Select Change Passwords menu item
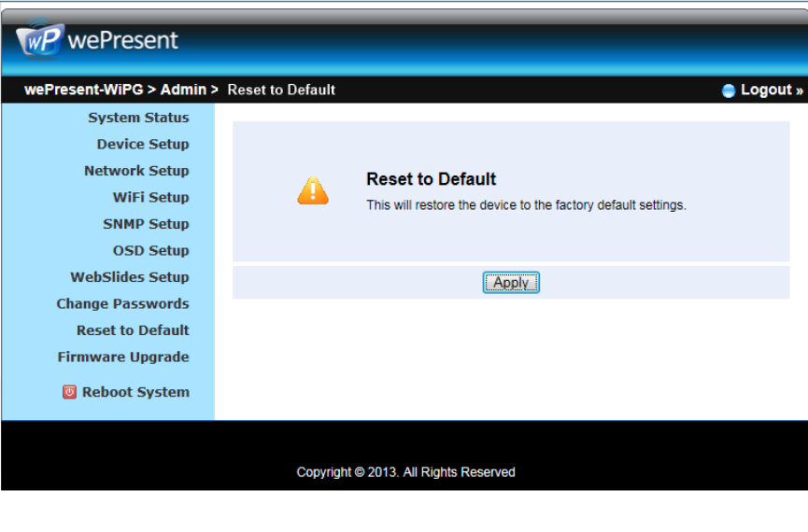The width and height of the screenshot is (808, 532). coord(122,304)
